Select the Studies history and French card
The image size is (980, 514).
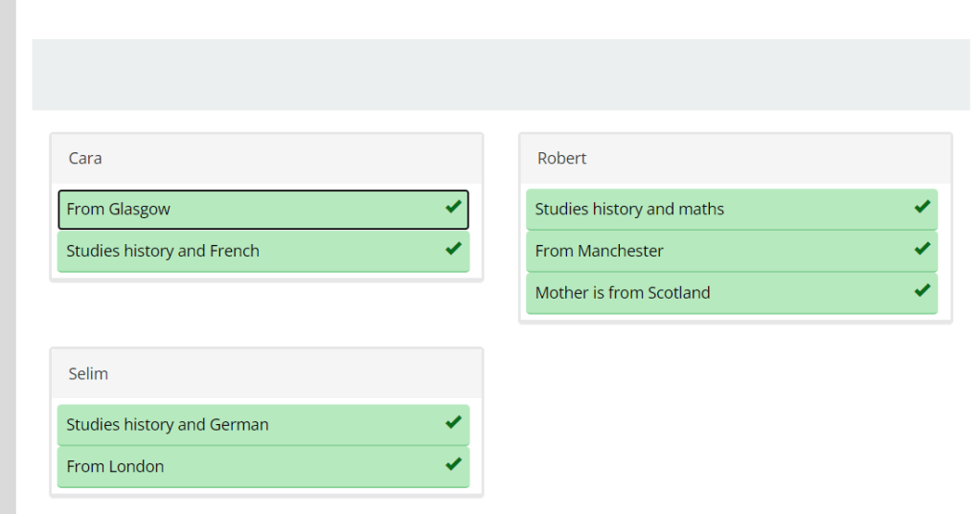[x=249, y=252]
